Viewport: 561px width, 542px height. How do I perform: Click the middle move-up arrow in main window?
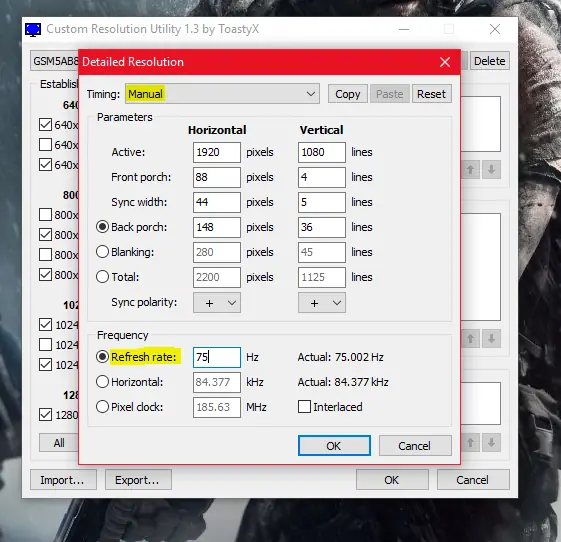click(x=470, y=338)
